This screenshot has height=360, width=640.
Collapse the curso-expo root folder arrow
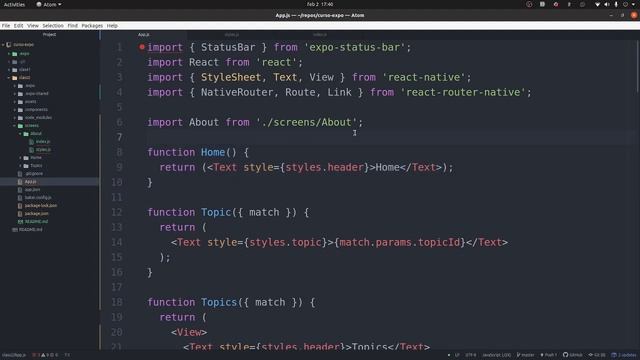[x=3, y=44]
